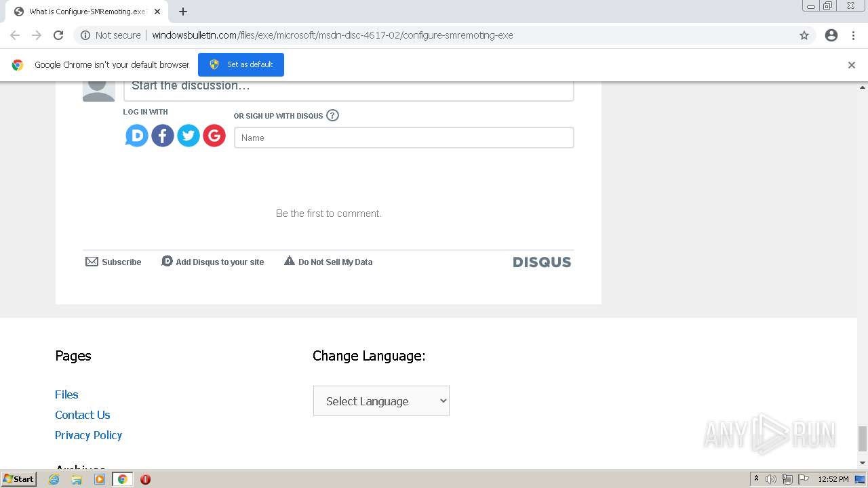Log in with the Facebook icon

coord(163,136)
